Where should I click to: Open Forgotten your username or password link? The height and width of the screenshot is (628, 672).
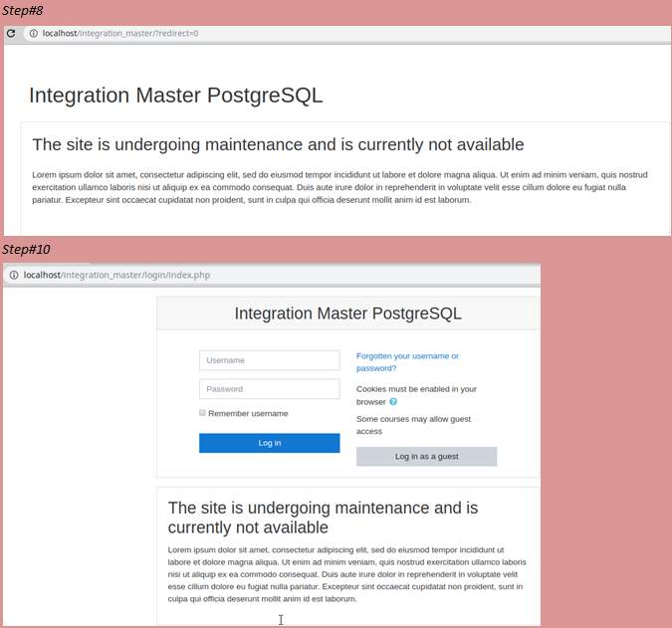click(407, 362)
